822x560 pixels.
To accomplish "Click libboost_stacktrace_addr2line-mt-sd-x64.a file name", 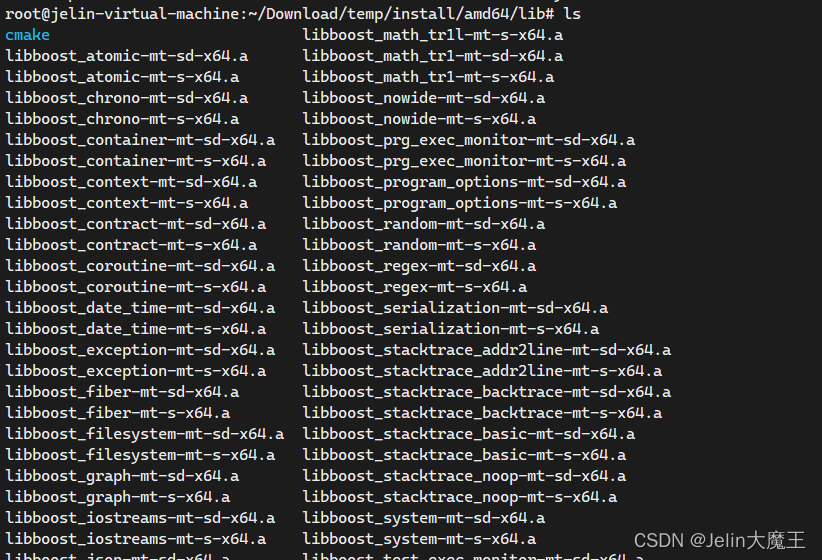I will (x=487, y=350).
